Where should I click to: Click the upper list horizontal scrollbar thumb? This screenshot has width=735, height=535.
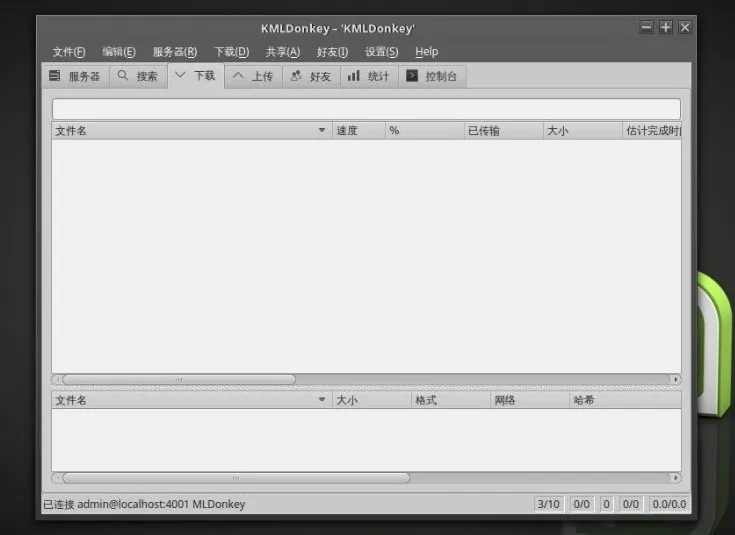(x=179, y=379)
